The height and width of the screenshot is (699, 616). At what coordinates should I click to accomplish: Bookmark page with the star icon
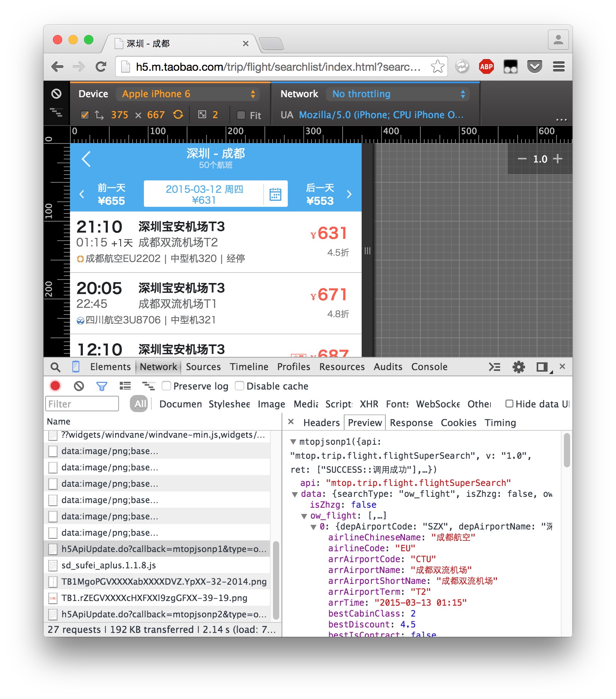coord(437,67)
